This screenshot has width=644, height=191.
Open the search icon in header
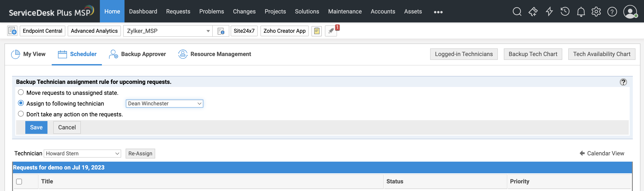pyautogui.click(x=517, y=11)
